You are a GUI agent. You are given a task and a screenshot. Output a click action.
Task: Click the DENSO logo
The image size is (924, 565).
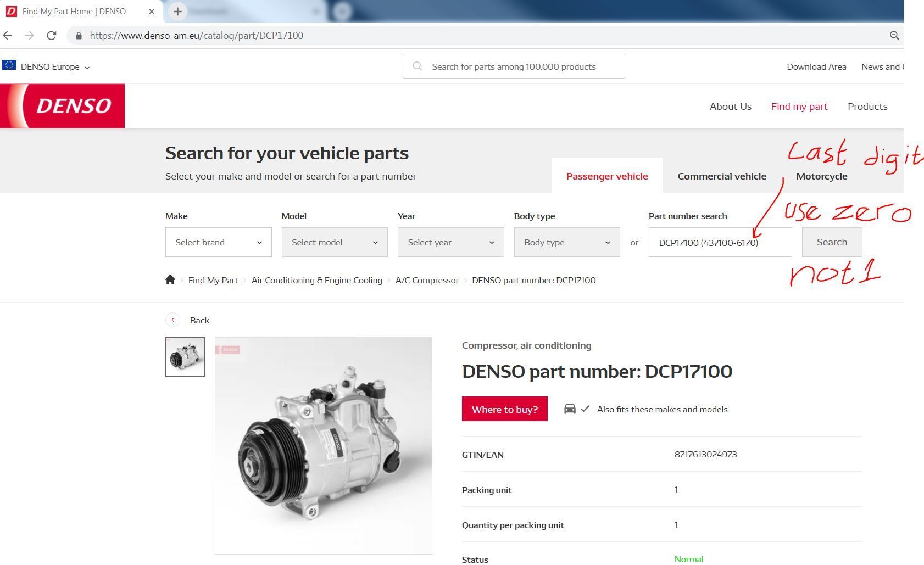[x=62, y=106]
